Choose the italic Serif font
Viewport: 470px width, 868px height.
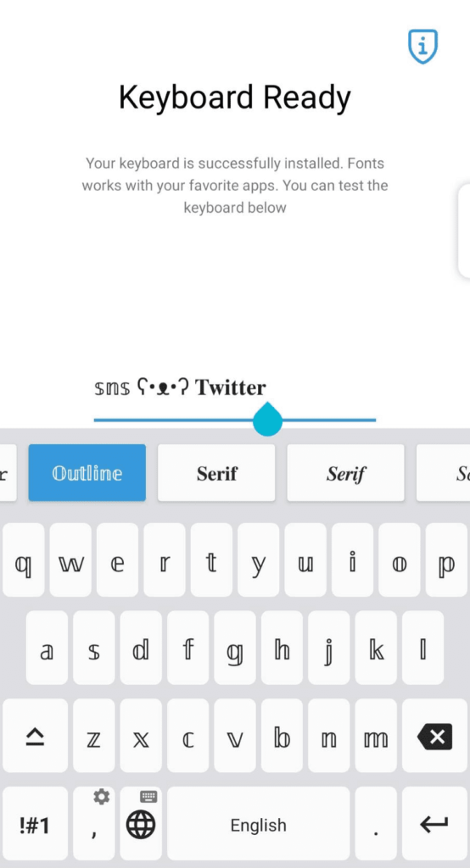346,473
